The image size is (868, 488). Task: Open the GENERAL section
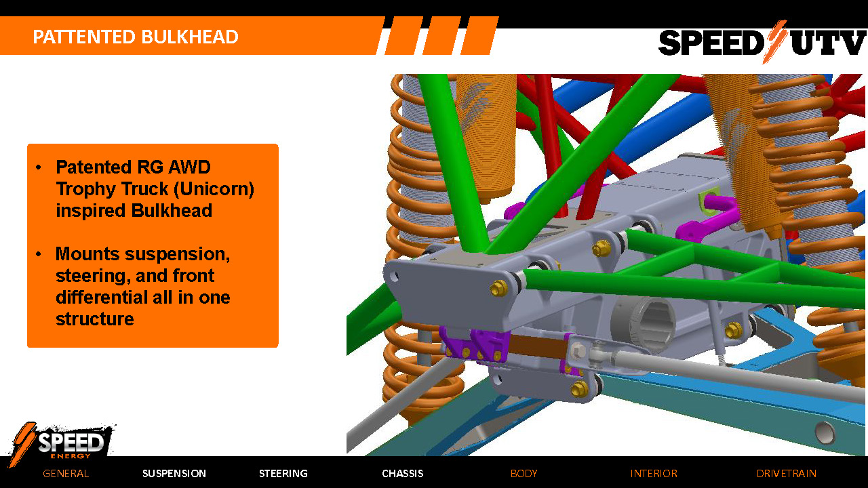tap(65, 474)
